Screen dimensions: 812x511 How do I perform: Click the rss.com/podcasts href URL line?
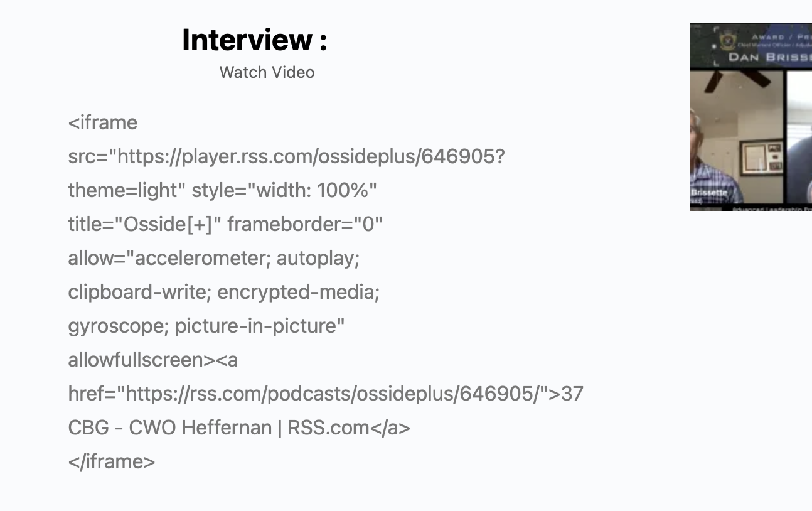[326, 394]
